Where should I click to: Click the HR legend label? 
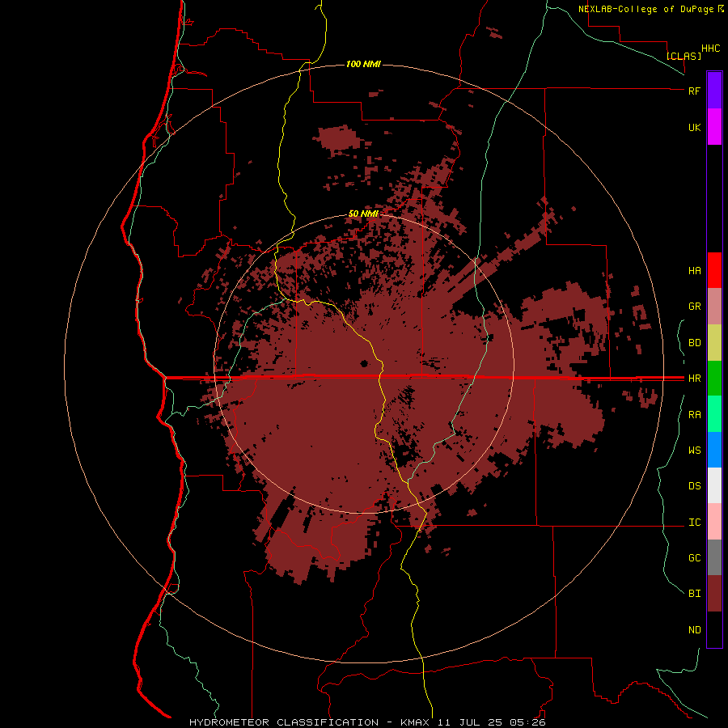coord(694,379)
